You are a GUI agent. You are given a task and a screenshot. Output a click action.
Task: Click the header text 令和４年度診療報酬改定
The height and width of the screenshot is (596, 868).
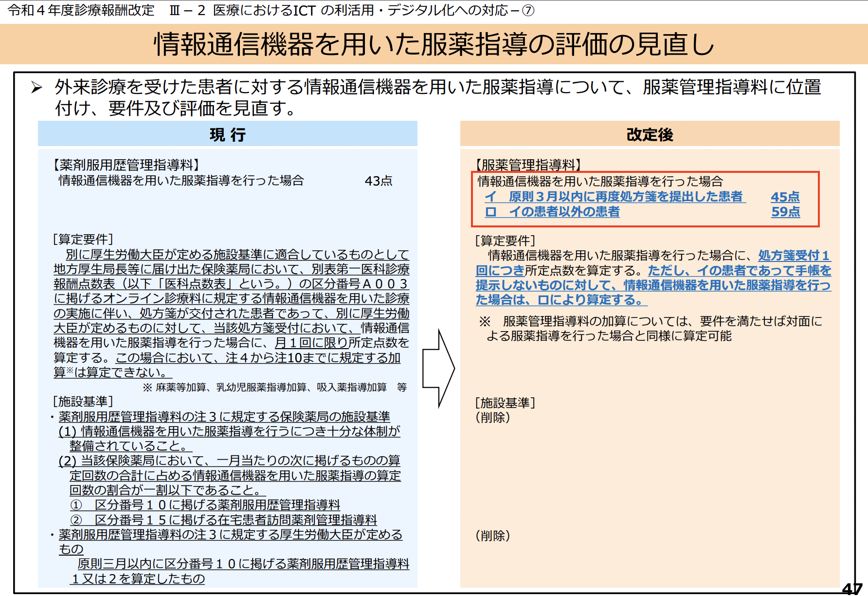81,10
